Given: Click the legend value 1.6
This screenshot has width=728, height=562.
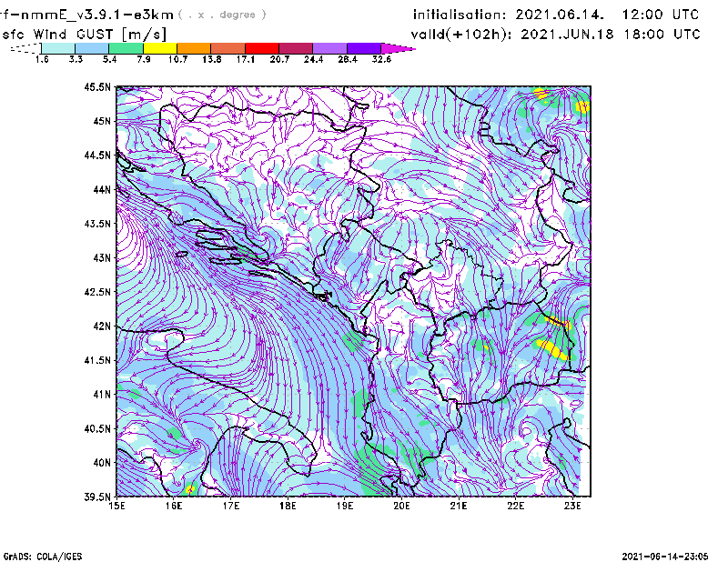Looking at the screenshot, I should coord(42,59).
